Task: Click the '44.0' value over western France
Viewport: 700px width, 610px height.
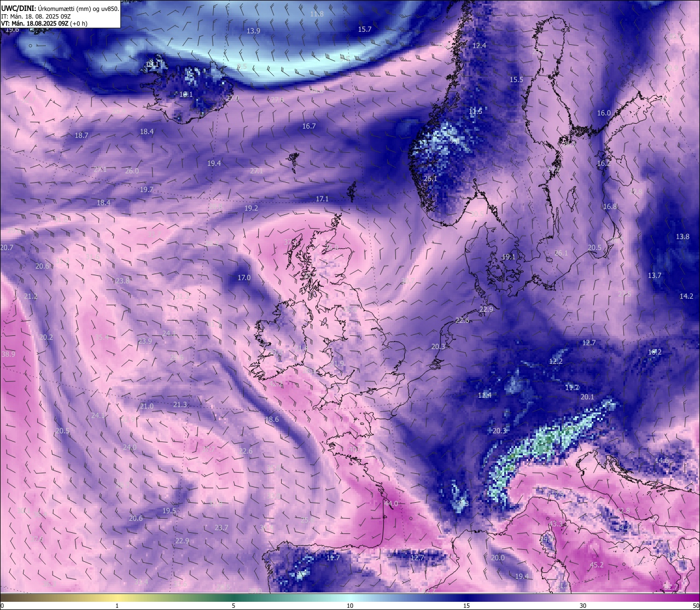Action: point(392,503)
